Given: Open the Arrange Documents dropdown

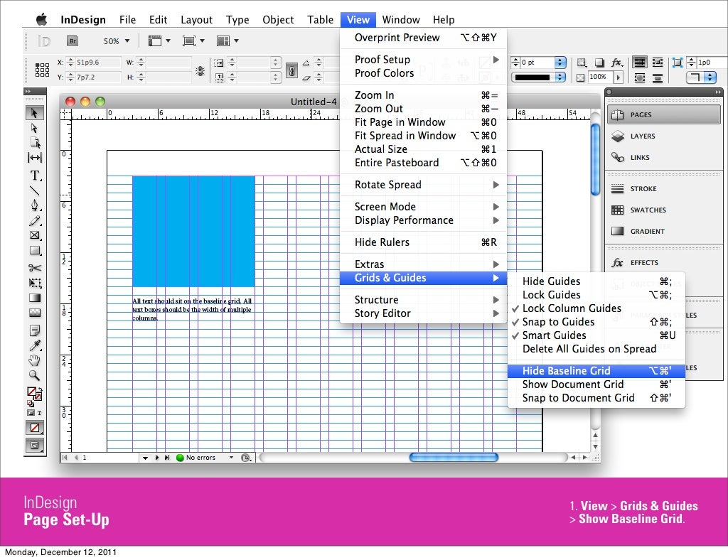Looking at the screenshot, I should [227, 41].
